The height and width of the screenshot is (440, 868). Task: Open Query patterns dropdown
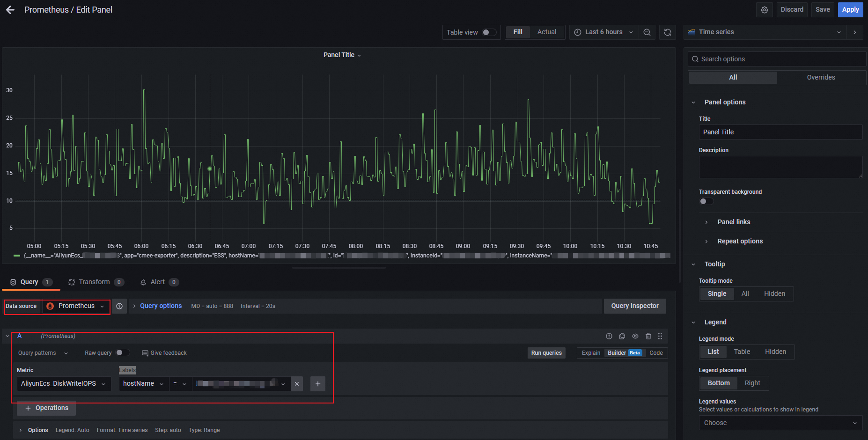[x=43, y=353]
